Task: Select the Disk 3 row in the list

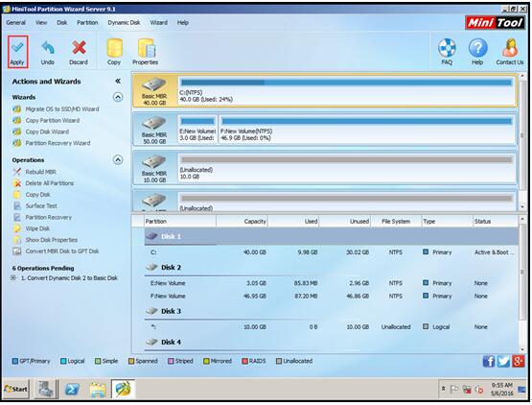Action: click(x=331, y=311)
